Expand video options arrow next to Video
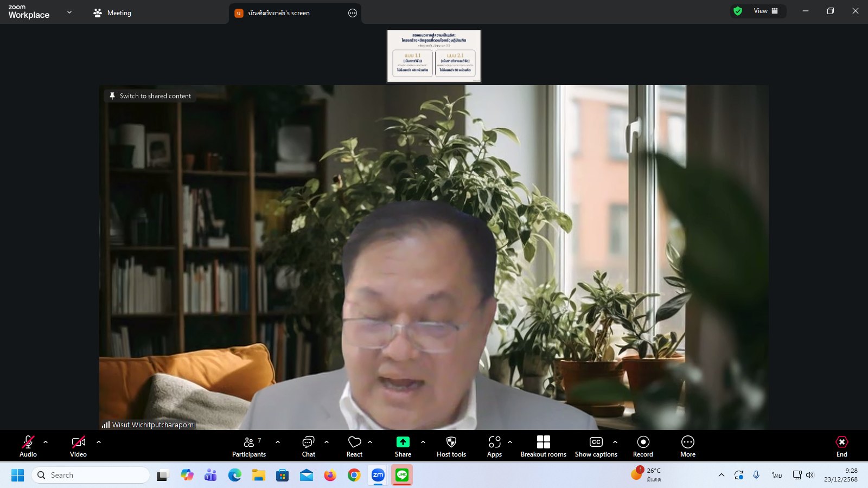This screenshot has width=868, height=488. click(99, 442)
